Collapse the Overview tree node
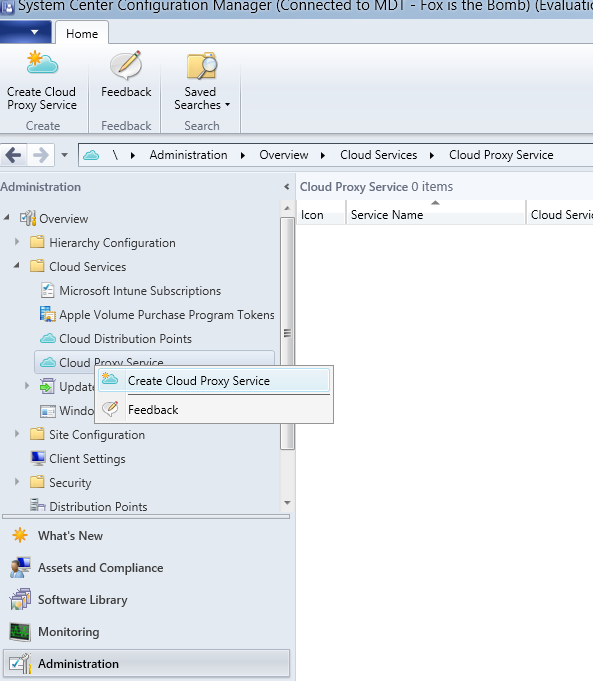Viewport: 593px width, 681px height. pyautogui.click(x=7, y=217)
